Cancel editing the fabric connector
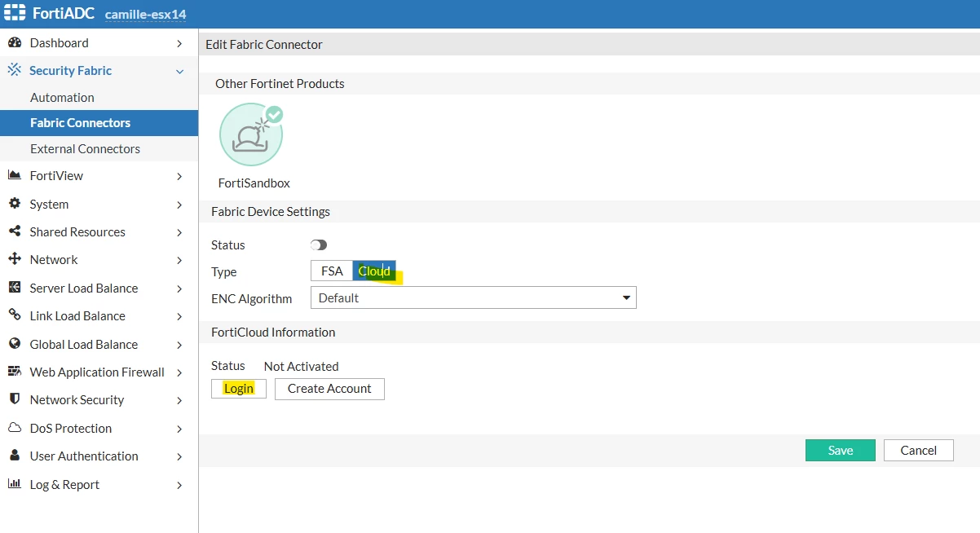Image resolution: width=980 pixels, height=533 pixels. point(919,450)
